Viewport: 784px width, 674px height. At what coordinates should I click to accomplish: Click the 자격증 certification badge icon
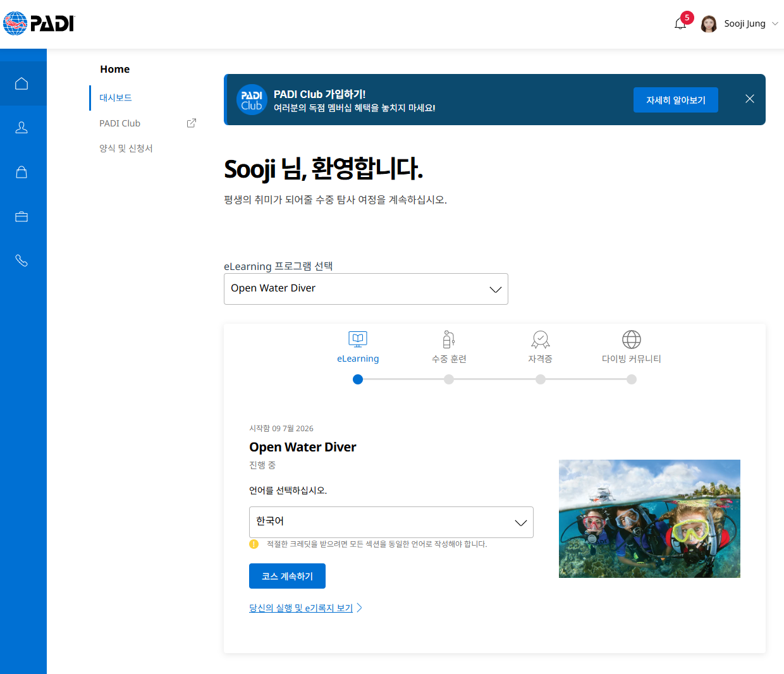(541, 340)
